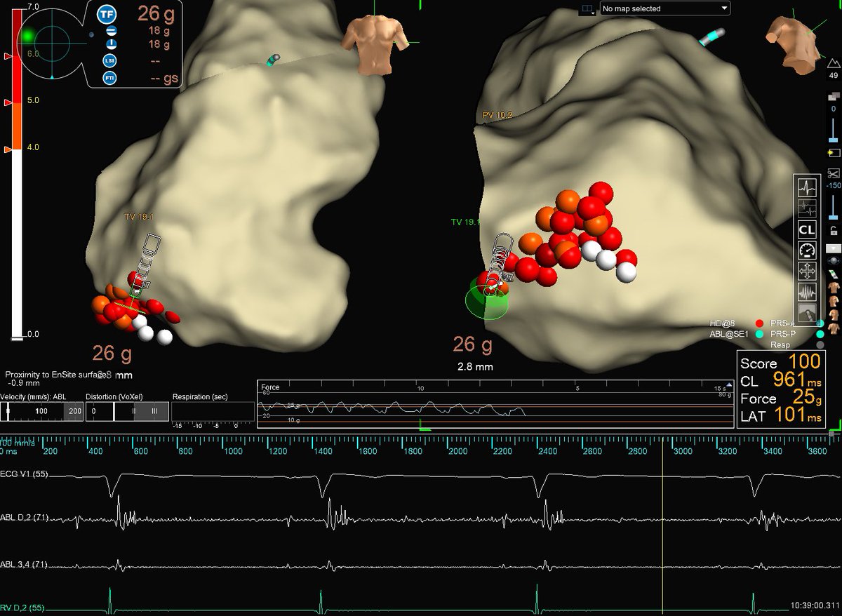Image resolution: width=842 pixels, height=616 pixels.
Task: Click the stacked squares translucency icon
Action: coord(833,95)
